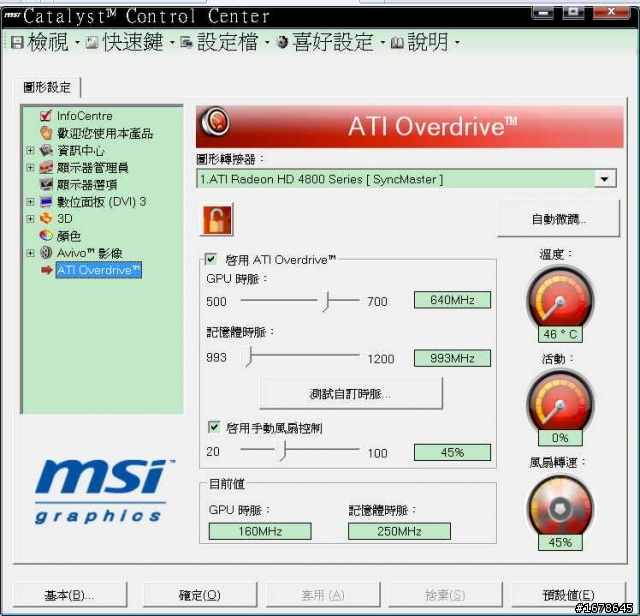
Task: Click the orange unlock padlock icon
Action: (216, 220)
